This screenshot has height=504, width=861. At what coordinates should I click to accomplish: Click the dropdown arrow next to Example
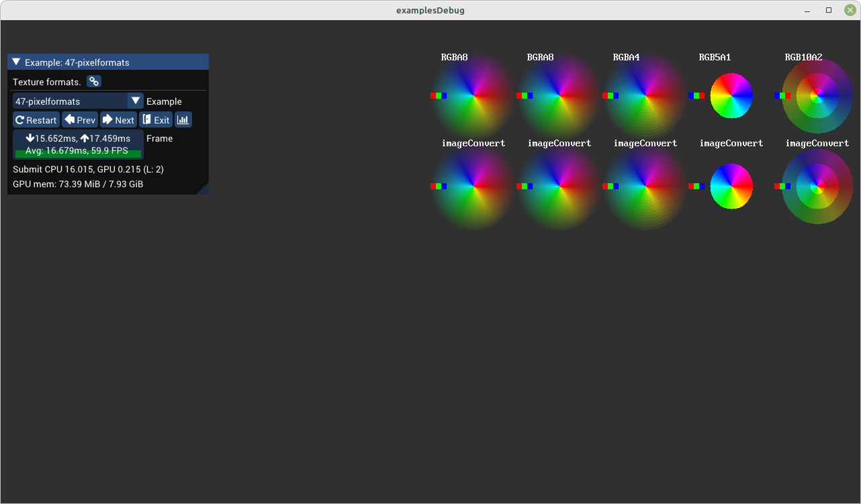(x=136, y=101)
